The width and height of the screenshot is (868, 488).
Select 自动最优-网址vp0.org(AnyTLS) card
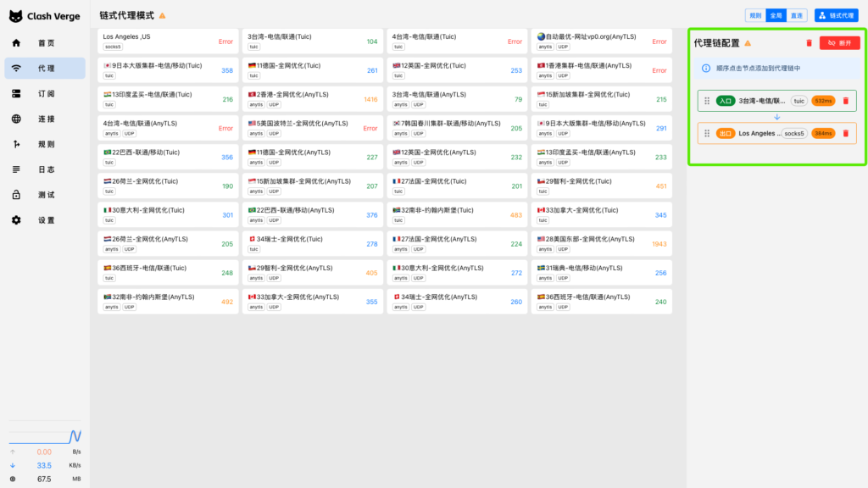pyautogui.click(x=601, y=42)
